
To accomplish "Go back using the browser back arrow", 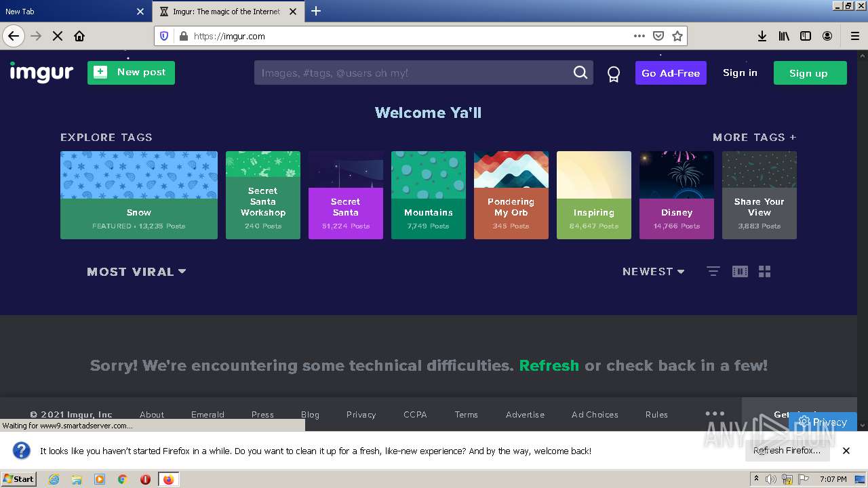I will pos(14,36).
